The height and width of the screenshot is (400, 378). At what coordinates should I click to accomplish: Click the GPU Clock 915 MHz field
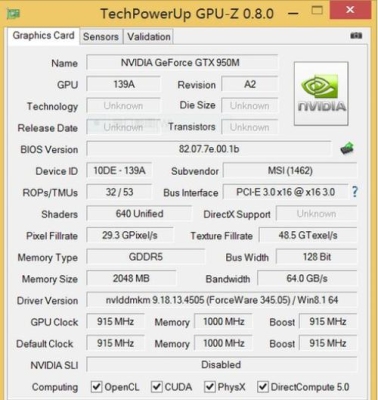click(x=115, y=322)
